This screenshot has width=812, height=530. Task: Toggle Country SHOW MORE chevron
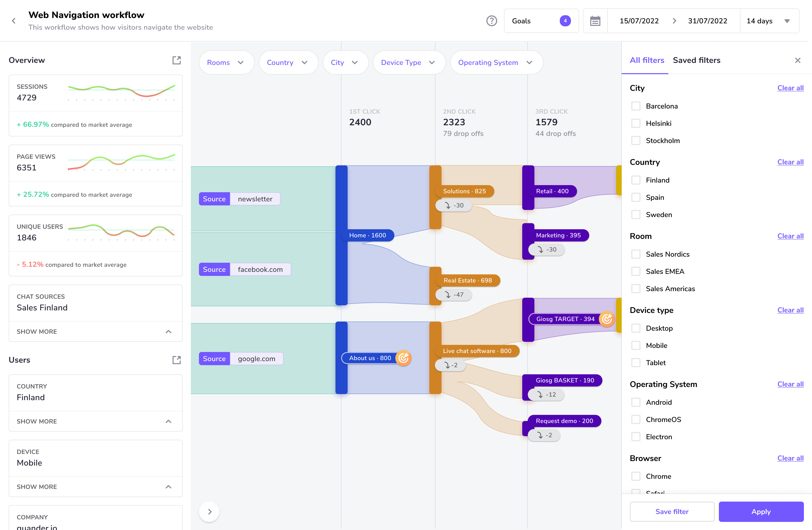click(x=168, y=421)
